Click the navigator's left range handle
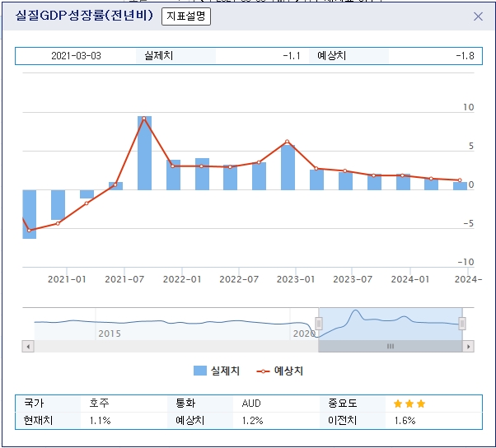The image size is (496, 448). [319, 324]
